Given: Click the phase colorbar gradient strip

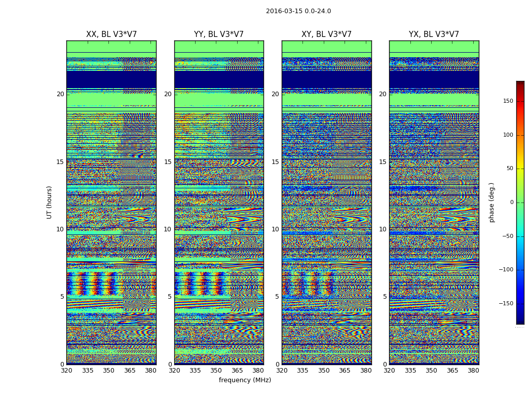Looking at the screenshot, I should 520,202.
